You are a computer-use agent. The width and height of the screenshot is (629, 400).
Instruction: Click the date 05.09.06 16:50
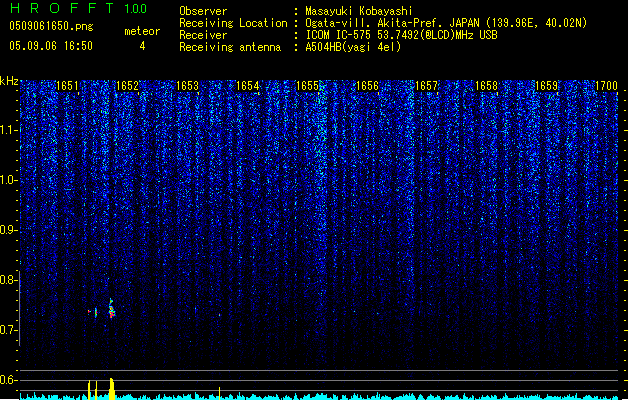click(51, 46)
